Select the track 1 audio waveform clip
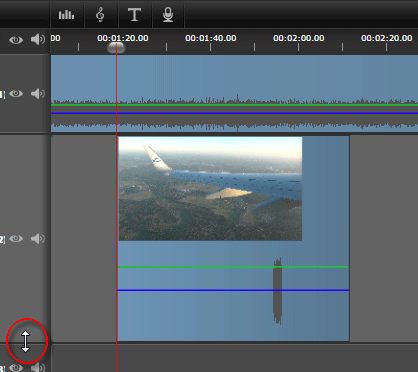This screenshot has width=418, height=372. (234, 93)
